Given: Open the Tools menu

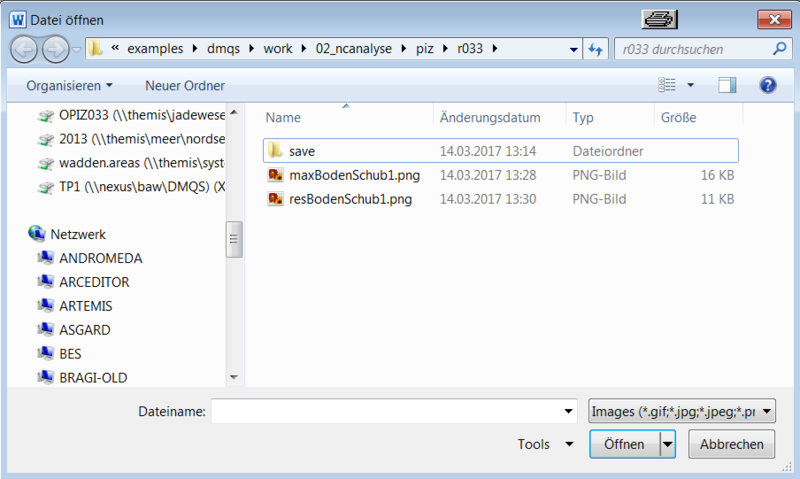Looking at the screenshot, I should click(x=545, y=444).
